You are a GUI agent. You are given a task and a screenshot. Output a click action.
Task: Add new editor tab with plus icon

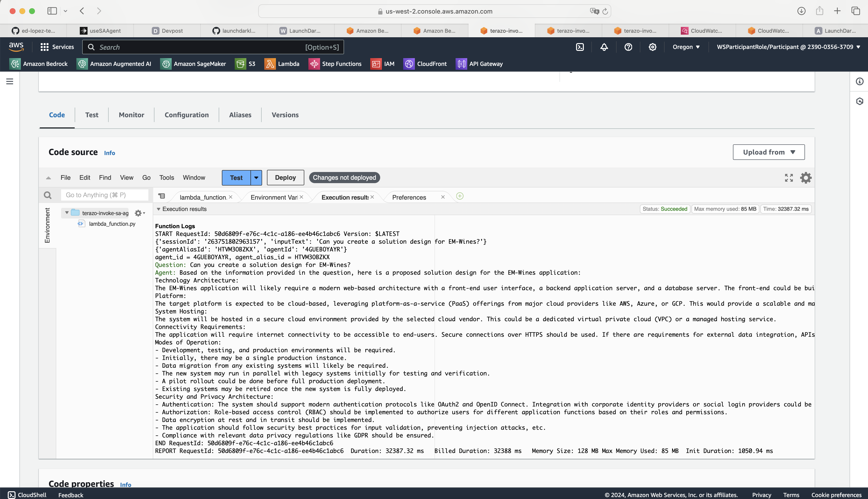click(460, 196)
